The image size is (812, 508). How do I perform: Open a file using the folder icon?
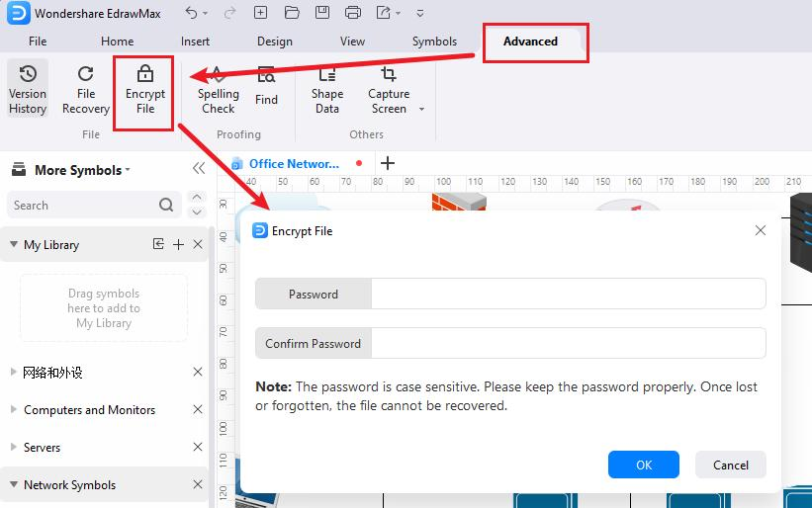coord(292,13)
